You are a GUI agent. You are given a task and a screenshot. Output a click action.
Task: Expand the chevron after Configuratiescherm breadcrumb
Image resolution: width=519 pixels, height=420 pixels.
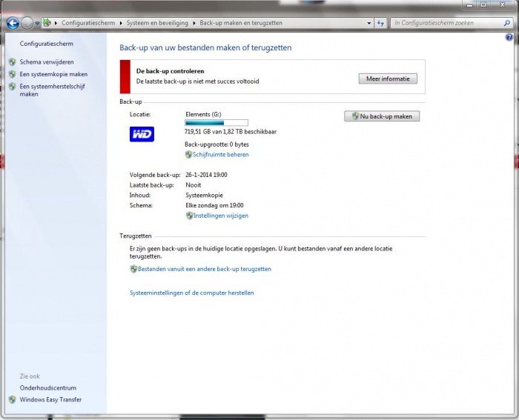click(x=121, y=23)
